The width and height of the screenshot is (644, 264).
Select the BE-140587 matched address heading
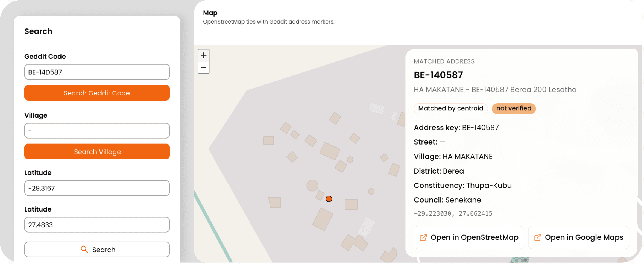(x=438, y=75)
